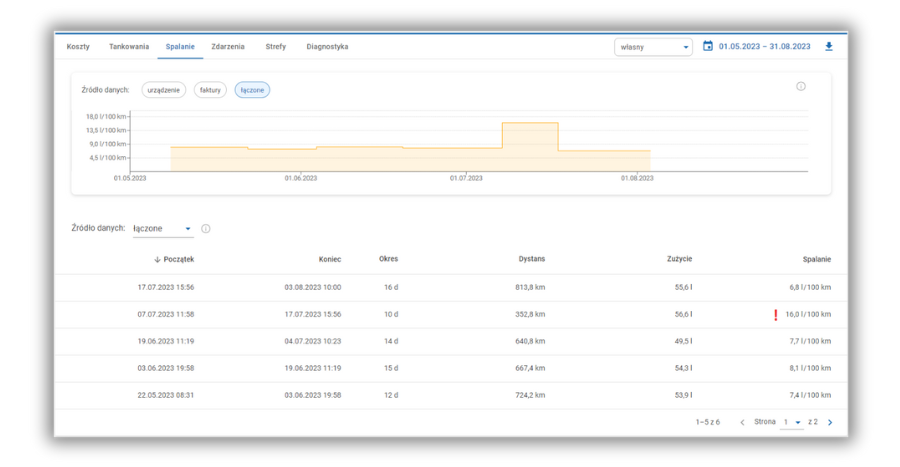This screenshot has height=467, width=900.
Task: Select the row starting 19.06.2023 11:19
Action: pos(450,341)
